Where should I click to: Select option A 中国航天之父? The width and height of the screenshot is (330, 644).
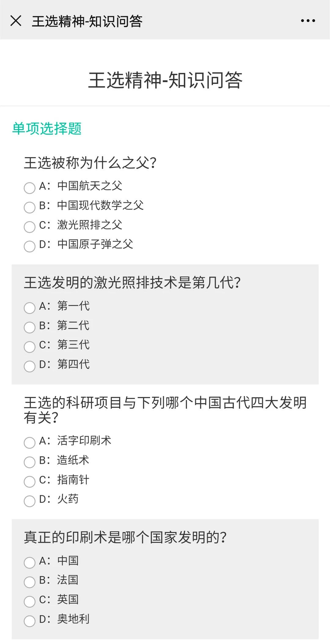(30, 188)
